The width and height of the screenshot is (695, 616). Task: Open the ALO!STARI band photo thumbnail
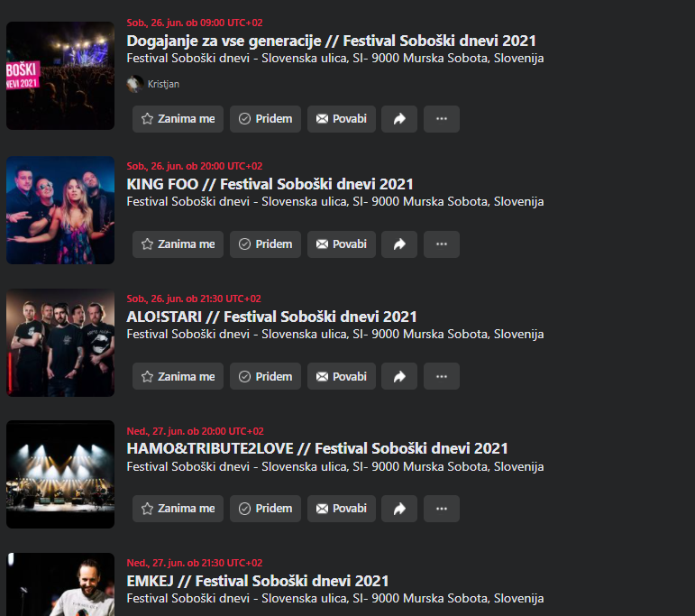[60, 343]
